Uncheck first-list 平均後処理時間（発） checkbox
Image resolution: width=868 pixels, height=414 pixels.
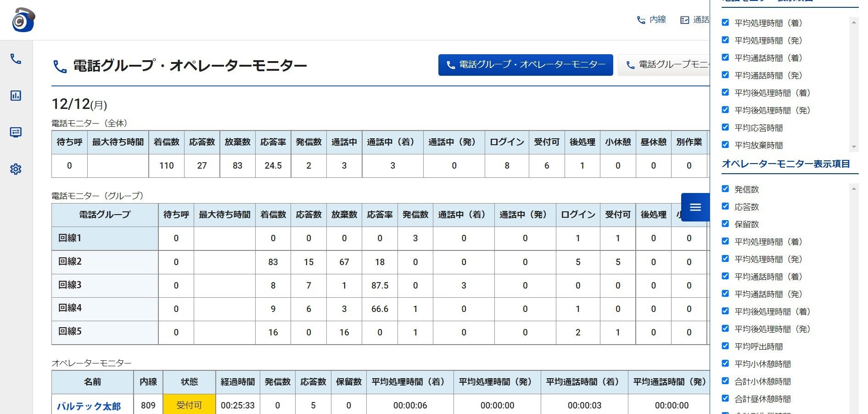pyautogui.click(x=725, y=109)
